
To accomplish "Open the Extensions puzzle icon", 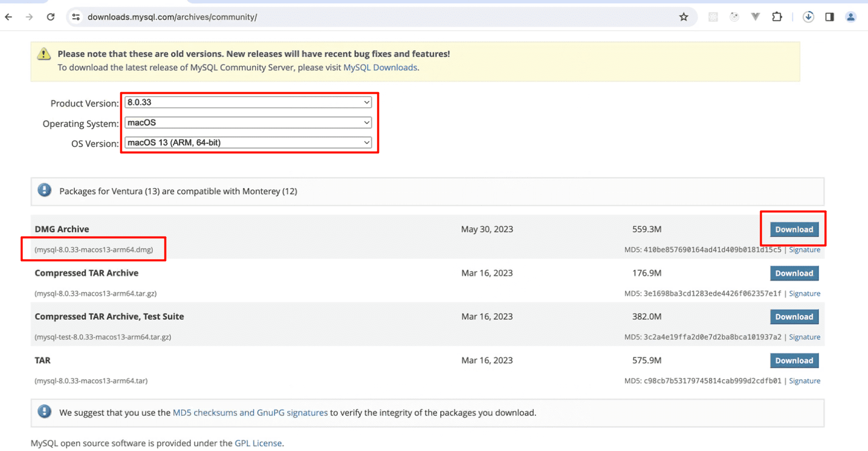I will pos(777,17).
